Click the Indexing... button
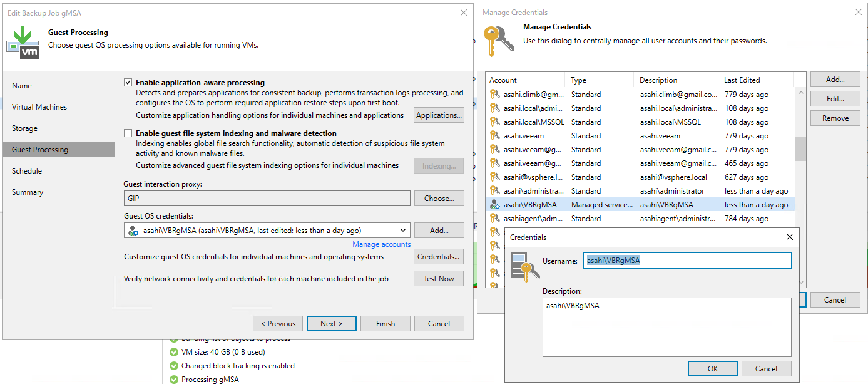The width and height of the screenshot is (868, 384). pyautogui.click(x=439, y=166)
